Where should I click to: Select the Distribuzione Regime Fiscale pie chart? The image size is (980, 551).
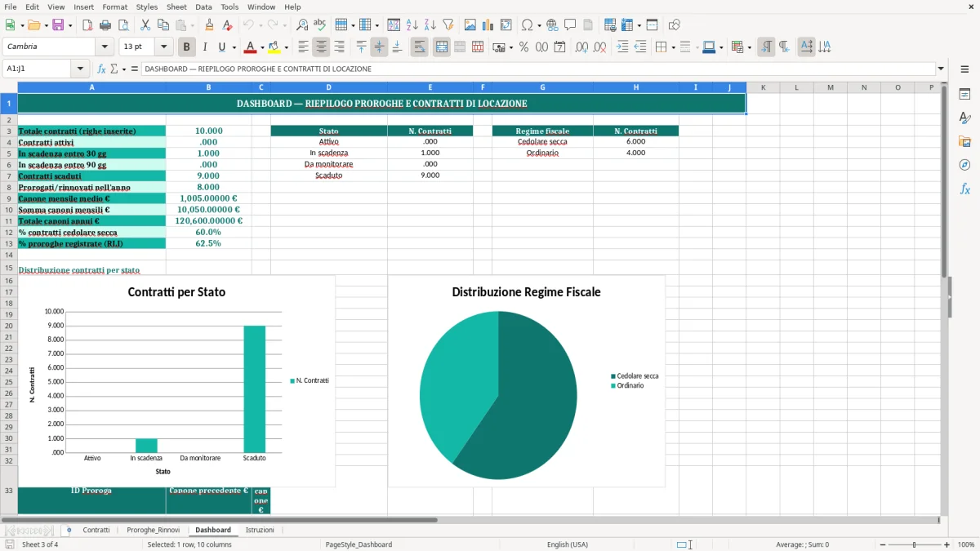526,381
